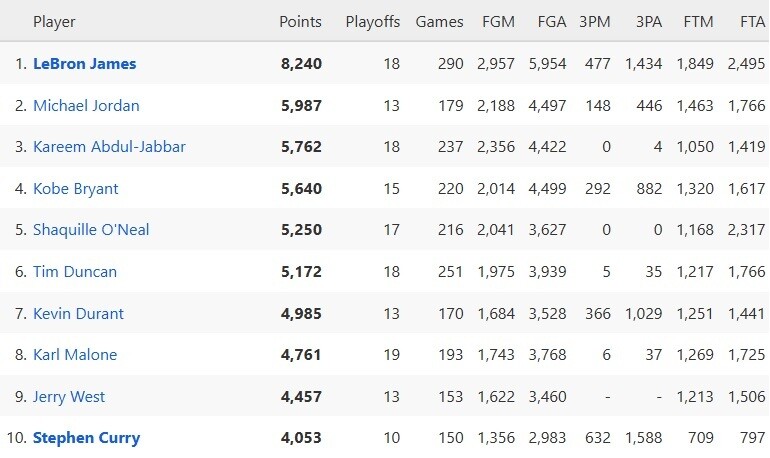Click the Player column header
The image size is (770, 458).
[54, 22]
